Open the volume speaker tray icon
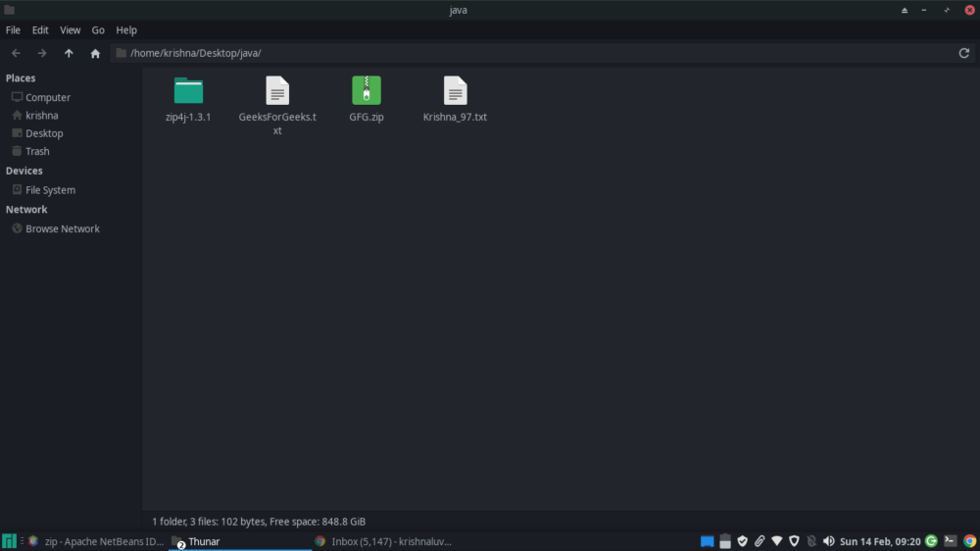The height and width of the screenshot is (551, 980). [829, 541]
